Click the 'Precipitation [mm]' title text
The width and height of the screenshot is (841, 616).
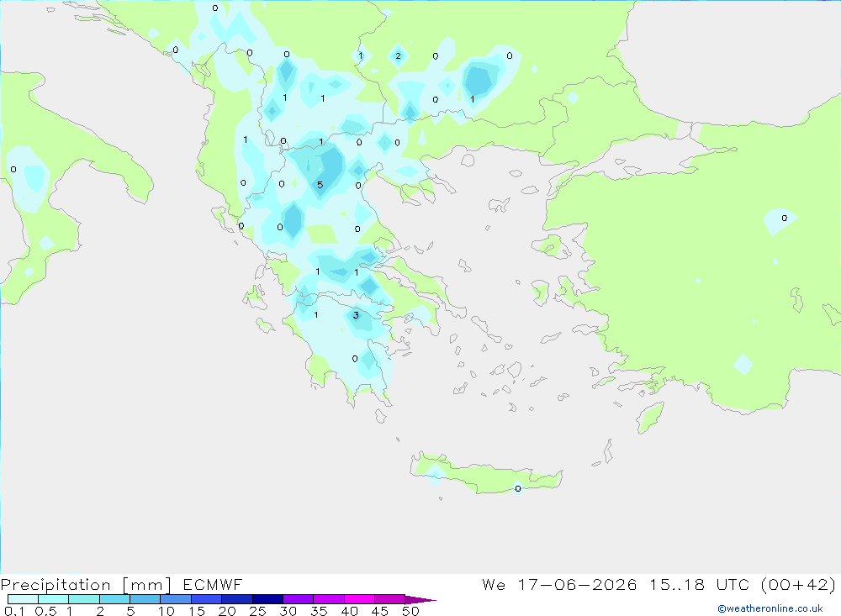click(86, 585)
